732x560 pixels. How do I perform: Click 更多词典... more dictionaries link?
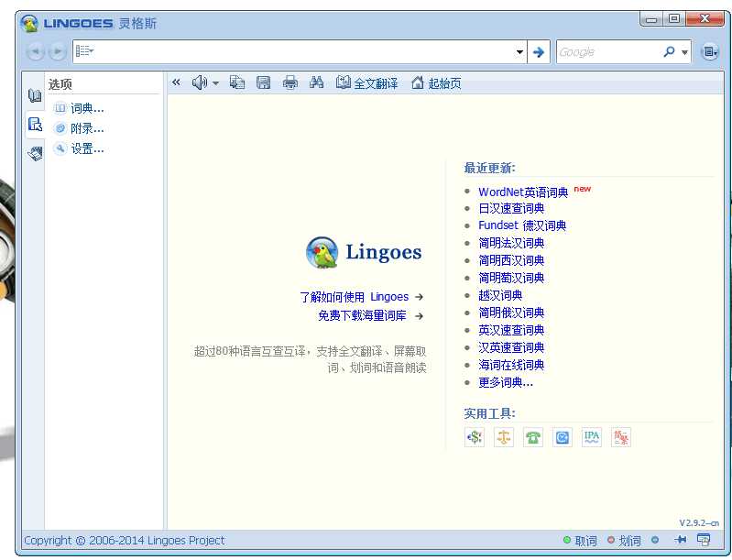click(x=506, y=382)
